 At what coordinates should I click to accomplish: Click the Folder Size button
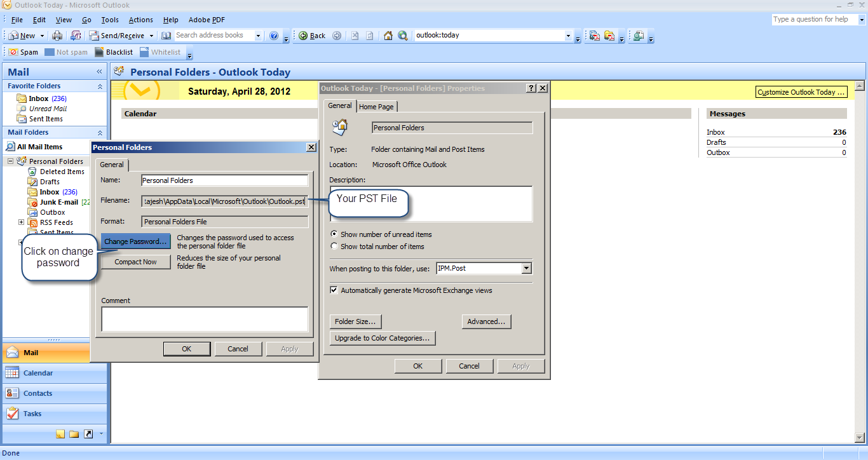click(355, 321)
